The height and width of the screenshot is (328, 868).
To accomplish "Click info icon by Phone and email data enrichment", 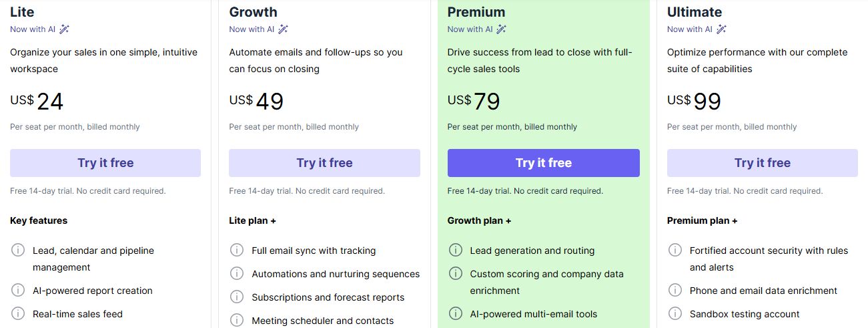I will pyautogui.click(x=675, y=291).
